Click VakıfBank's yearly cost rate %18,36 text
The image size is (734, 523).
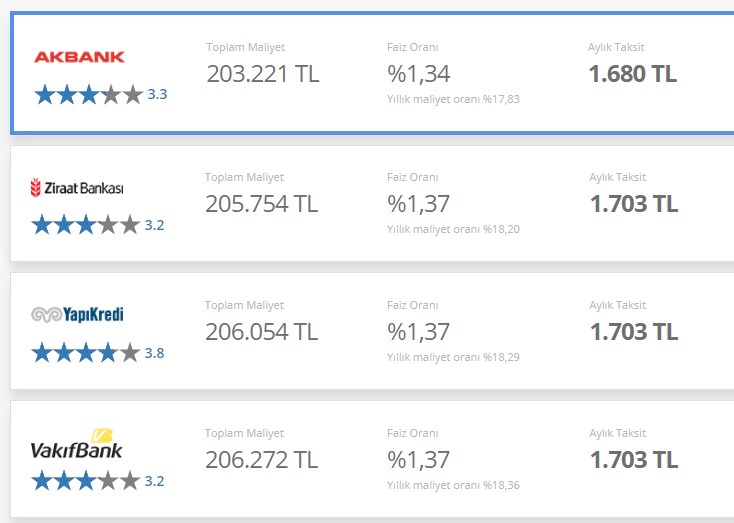click(x=453, y=485)
